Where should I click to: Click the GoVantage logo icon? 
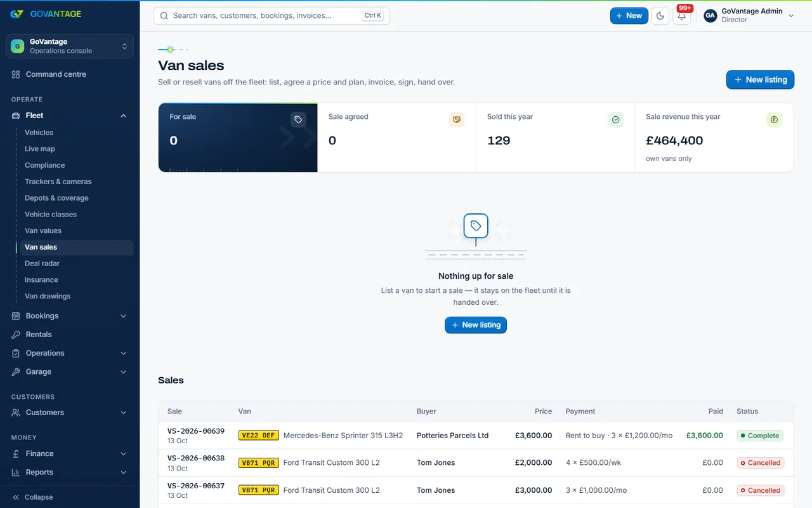click(x=17, y=14)
